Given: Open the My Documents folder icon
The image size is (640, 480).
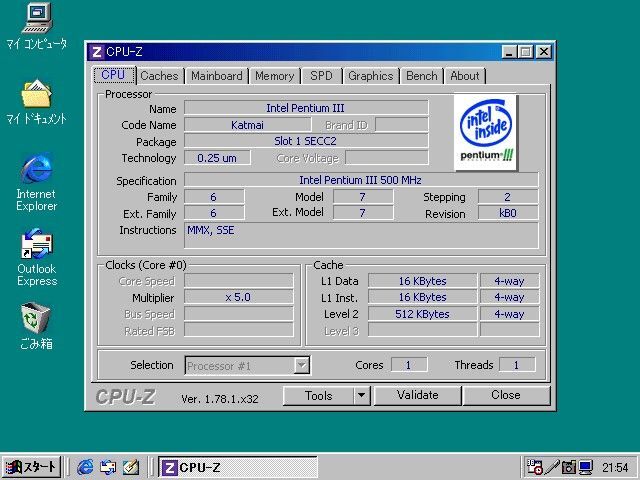Looking at the screenshot, I should click(36, 94).
